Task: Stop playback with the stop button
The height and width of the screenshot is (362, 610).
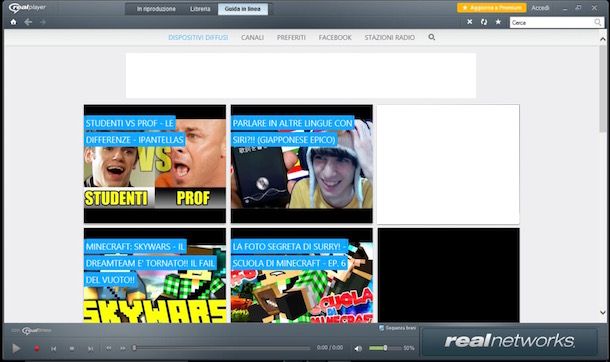Action: pyautogui.click(x=72, y=349)
